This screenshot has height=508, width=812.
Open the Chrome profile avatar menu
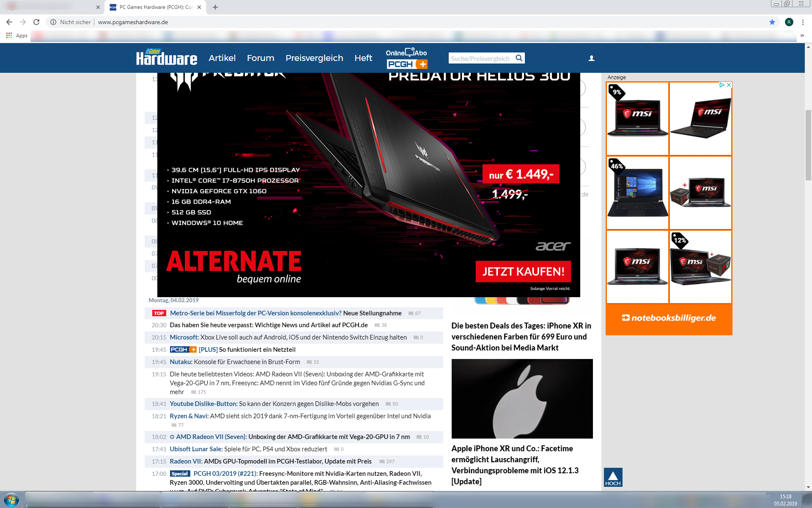[789, 22]
